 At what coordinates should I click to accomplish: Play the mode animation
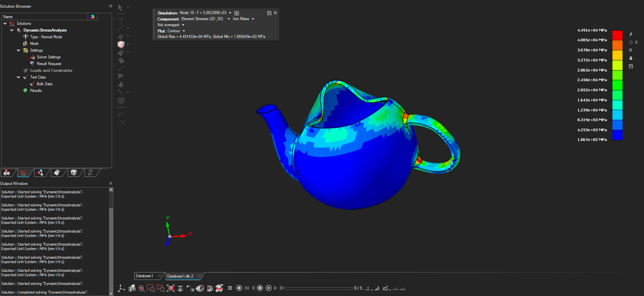[x=269, y=288]
